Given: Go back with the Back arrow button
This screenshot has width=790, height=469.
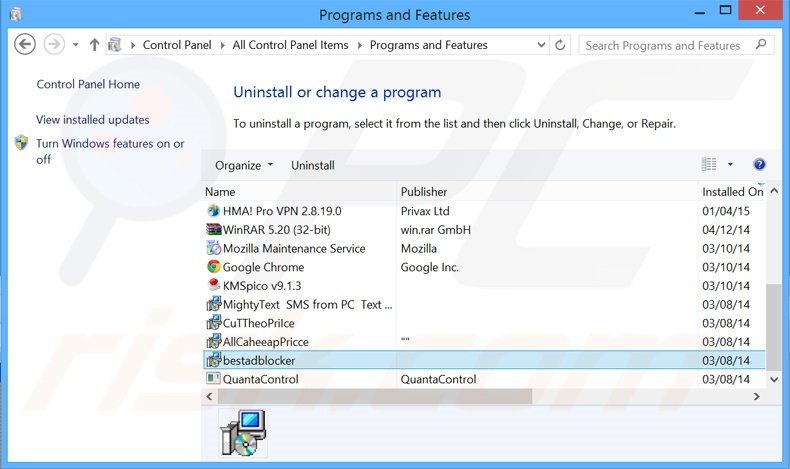Looking at the screenshot, I should point(25,44).
